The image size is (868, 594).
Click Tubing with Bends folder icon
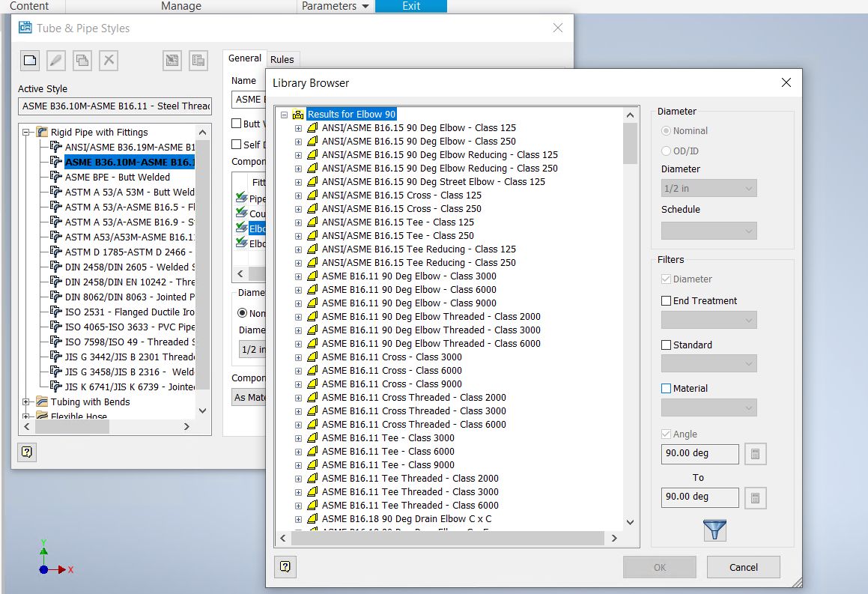pyautogui.click(x=42, y=401)
